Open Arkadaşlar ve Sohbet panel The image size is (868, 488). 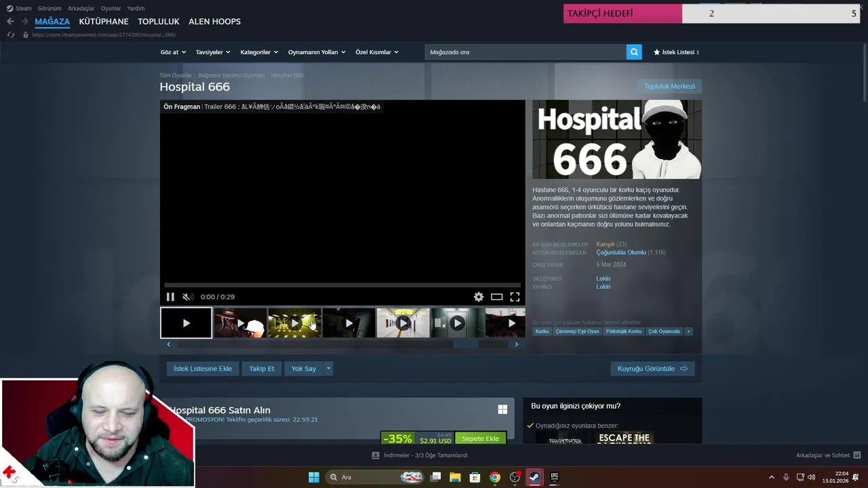tap(828, 455)
